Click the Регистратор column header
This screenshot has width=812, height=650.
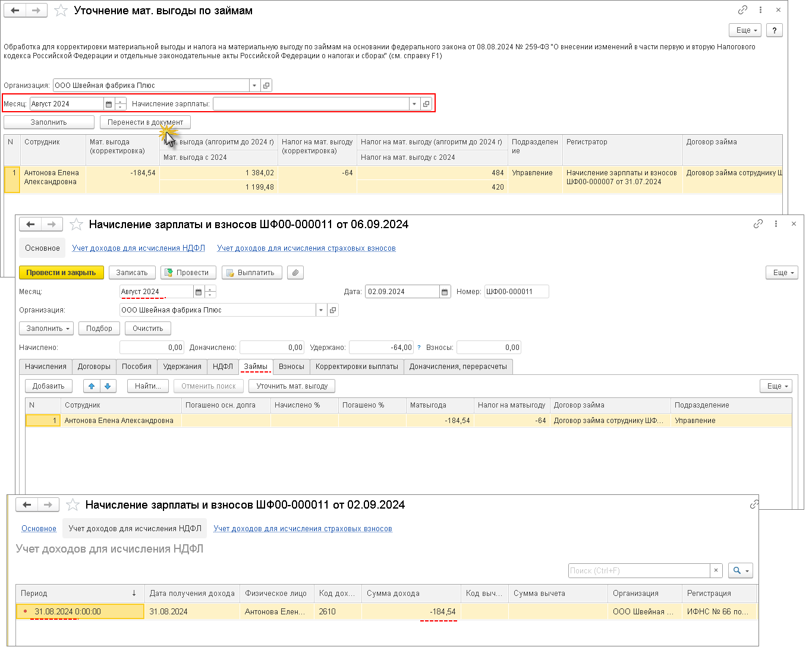pos(622,150)
